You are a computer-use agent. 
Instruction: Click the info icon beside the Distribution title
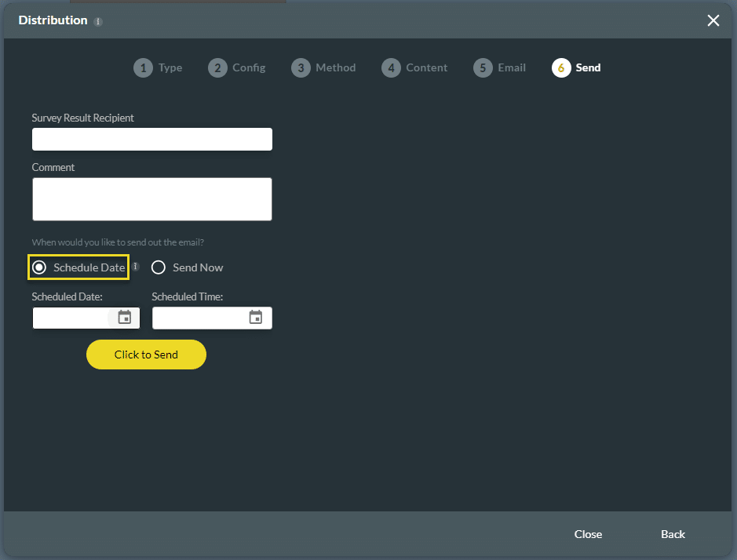point(97,21)
